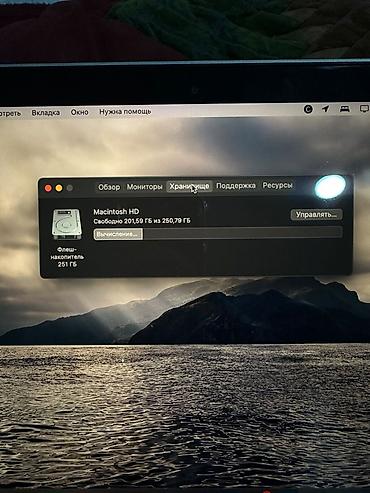Click the bed (Focus) menu bar icon
The image size is (370, 493).
pyautogui.click(x=345, y=109)
